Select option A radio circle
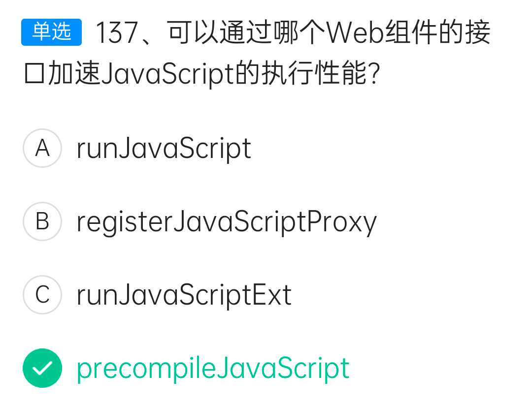The height and width of the screenshot is (405, 532). pyautogui.click(x=42, y=148)
